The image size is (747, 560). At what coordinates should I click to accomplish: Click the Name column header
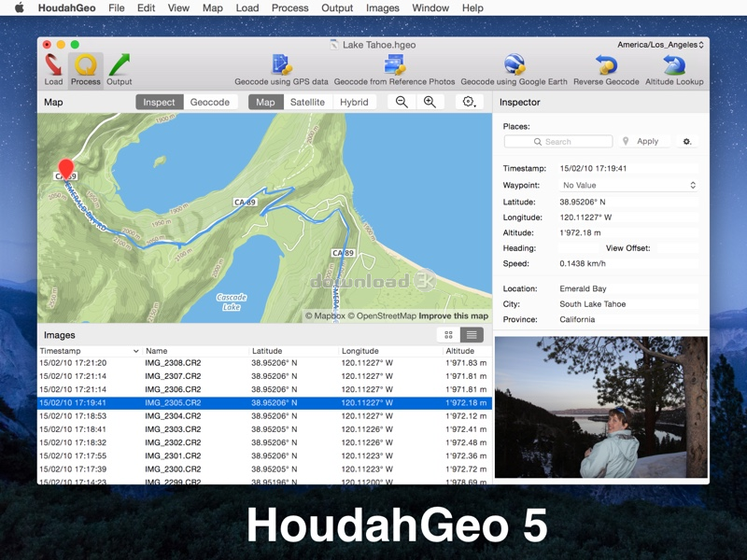click(195, 351)
